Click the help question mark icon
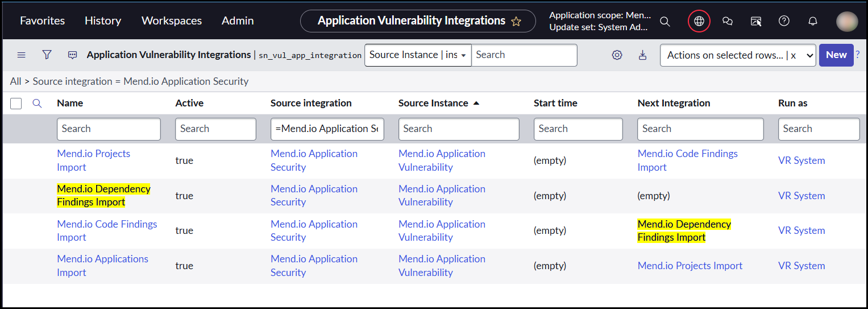 pyautogui.click(x=784, y=21)
